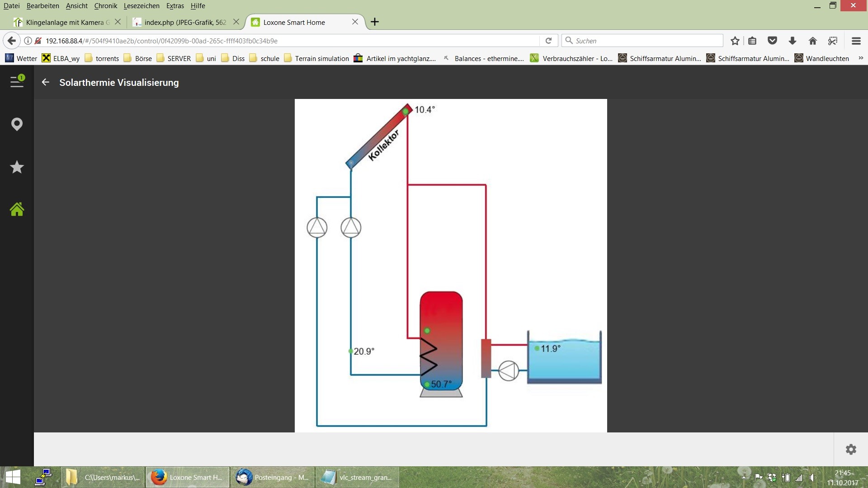Click the left solar pump symbol
Image resolution: width=868 pixels, height=488 pixels.
[317, 227]
